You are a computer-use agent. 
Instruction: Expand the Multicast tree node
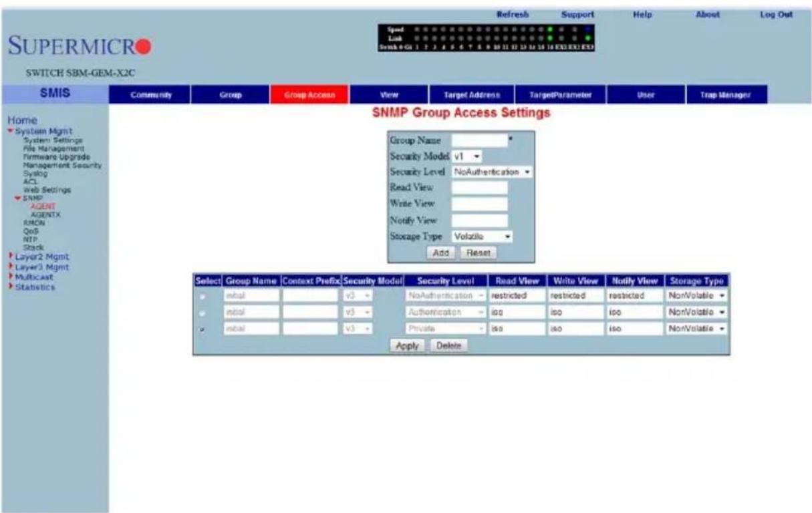9,278
